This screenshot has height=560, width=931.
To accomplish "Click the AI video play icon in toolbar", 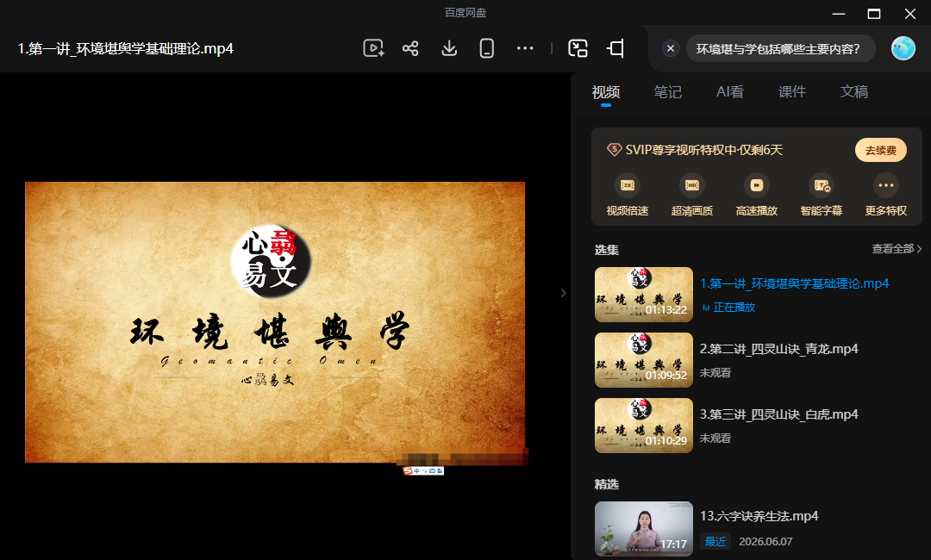I will point(373,48).
